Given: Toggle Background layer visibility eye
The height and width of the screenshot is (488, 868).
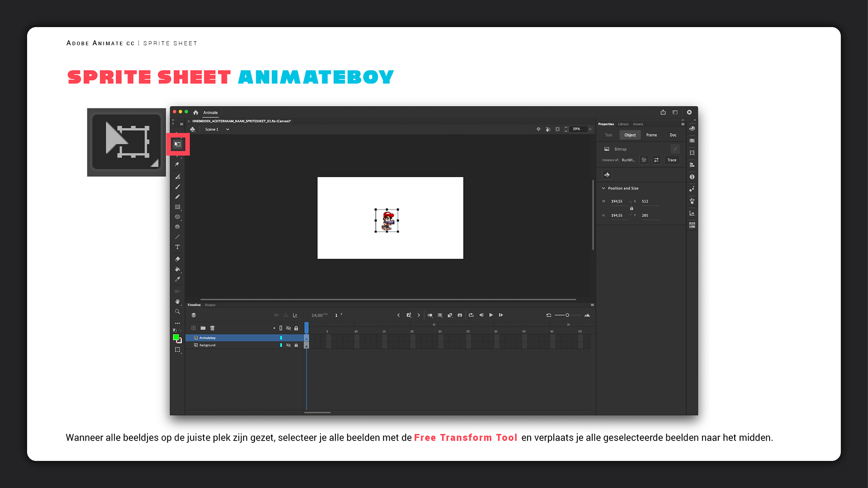Looking at the screenshot, I should (x=288, y=345).
